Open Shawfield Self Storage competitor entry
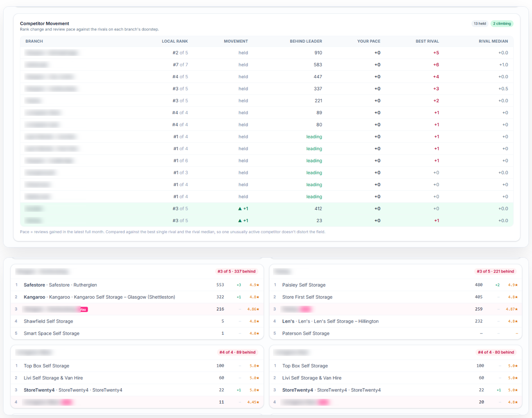Image resolution: width=532 pixels, height=418 pixels. [x=49, y=321]
